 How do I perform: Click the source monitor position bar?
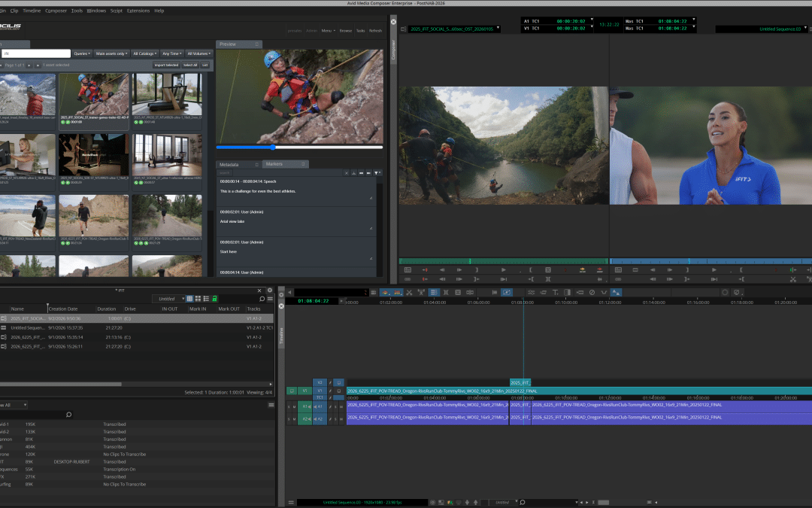click(x=503, y=260)
